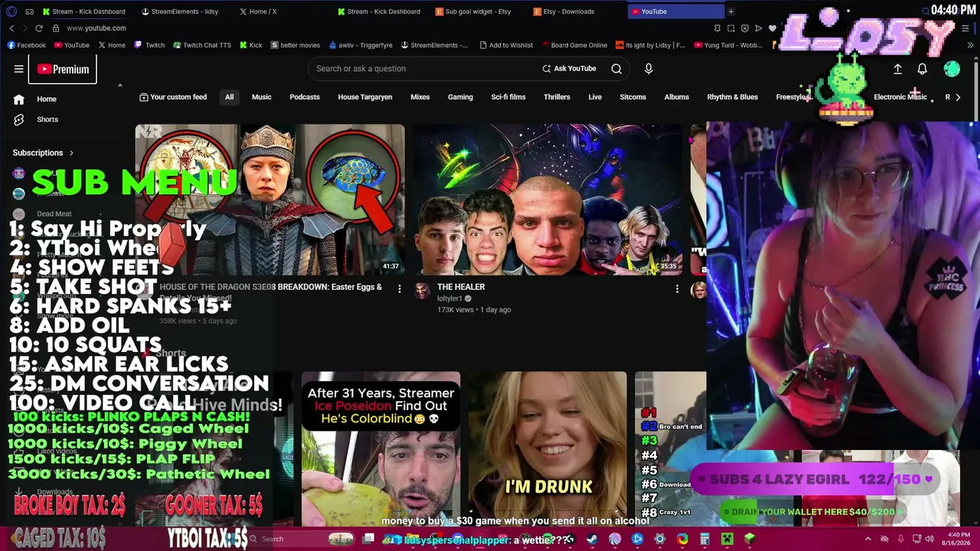Open the Board Game Online bookmark

(573, 45)
